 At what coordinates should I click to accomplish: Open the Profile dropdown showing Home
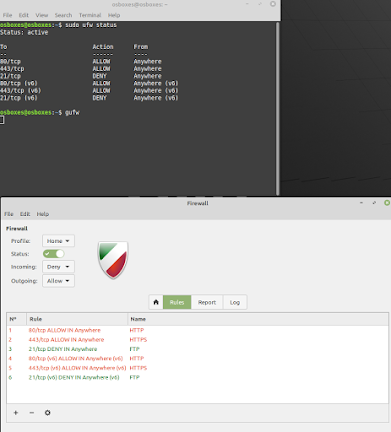click(58, 241)
